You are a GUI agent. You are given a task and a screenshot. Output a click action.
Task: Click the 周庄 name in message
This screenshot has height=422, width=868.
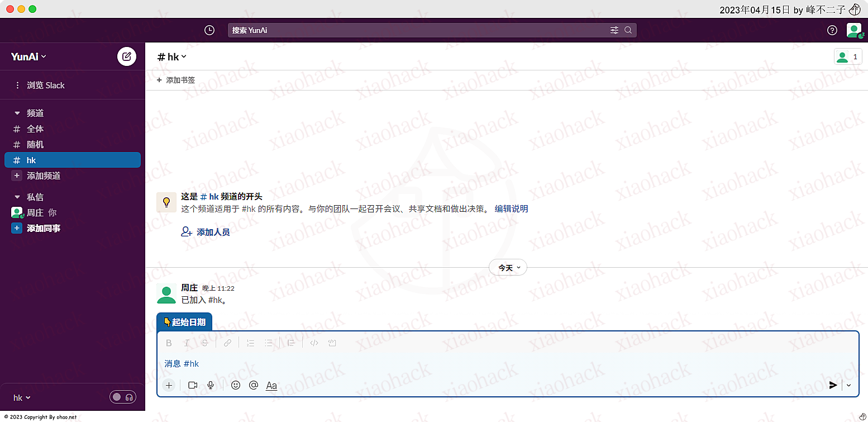[x=189, y=288]
